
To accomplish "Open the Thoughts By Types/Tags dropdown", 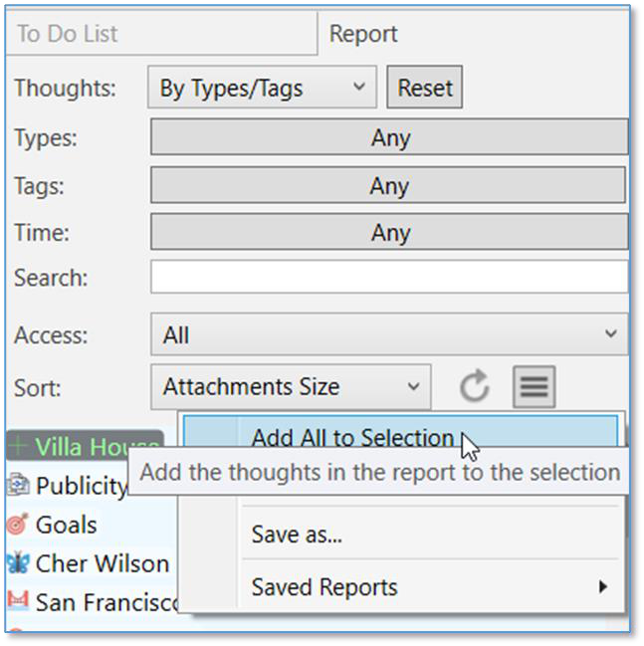I will tap(263, 88).
